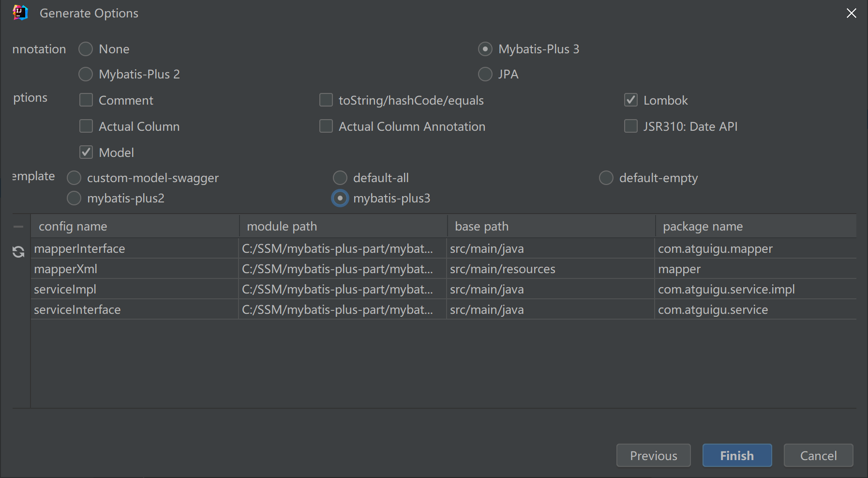Click the minus icon above the table
Screen dimensions: 868x478
18,227
